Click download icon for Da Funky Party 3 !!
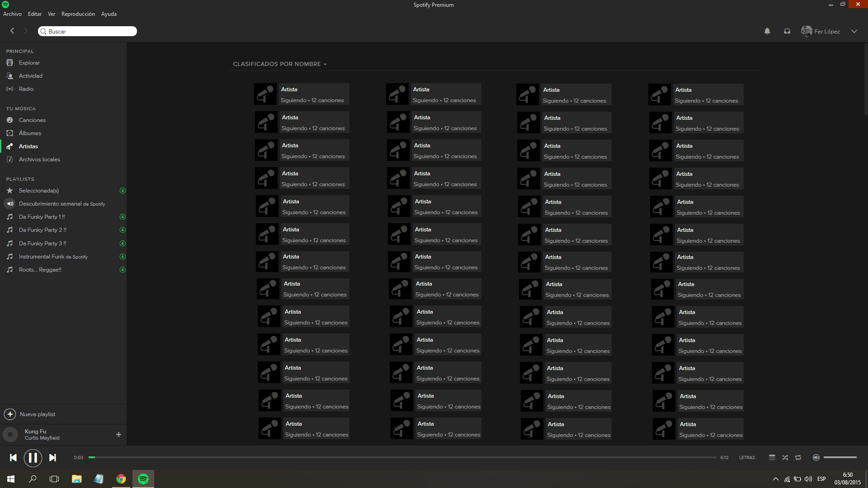Screen dimensions: 868x488 click(x=123, y=244)
